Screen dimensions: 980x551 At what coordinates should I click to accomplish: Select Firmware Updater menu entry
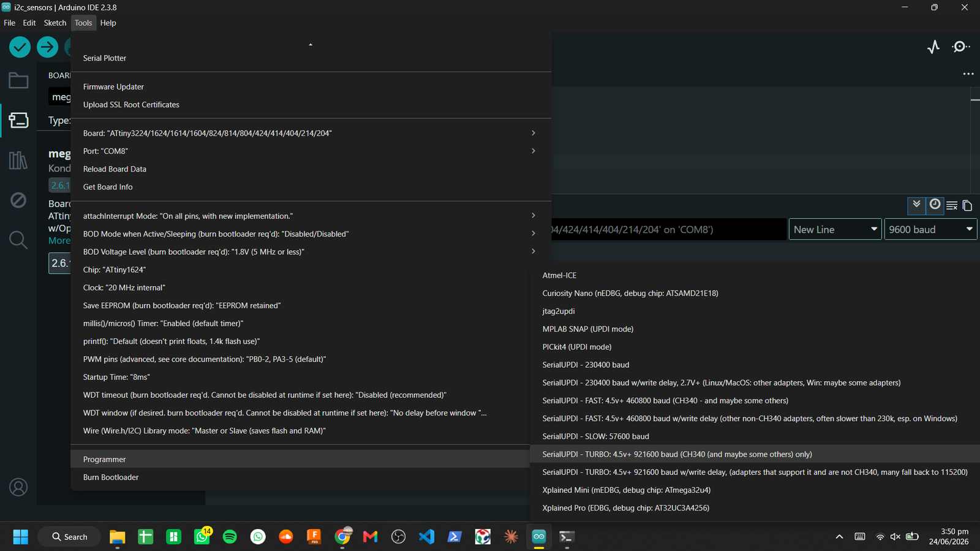311,87
